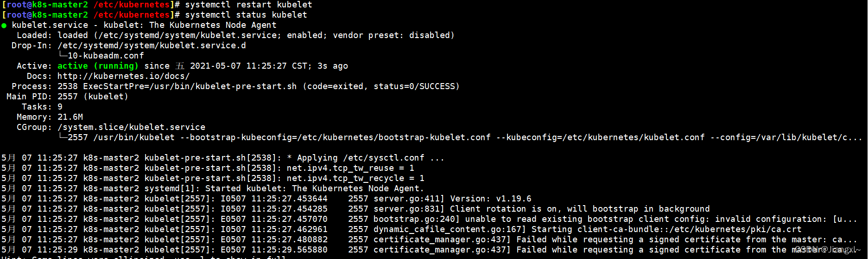Click the http://kubernetes.io/docs/ URL

[123, 76]
